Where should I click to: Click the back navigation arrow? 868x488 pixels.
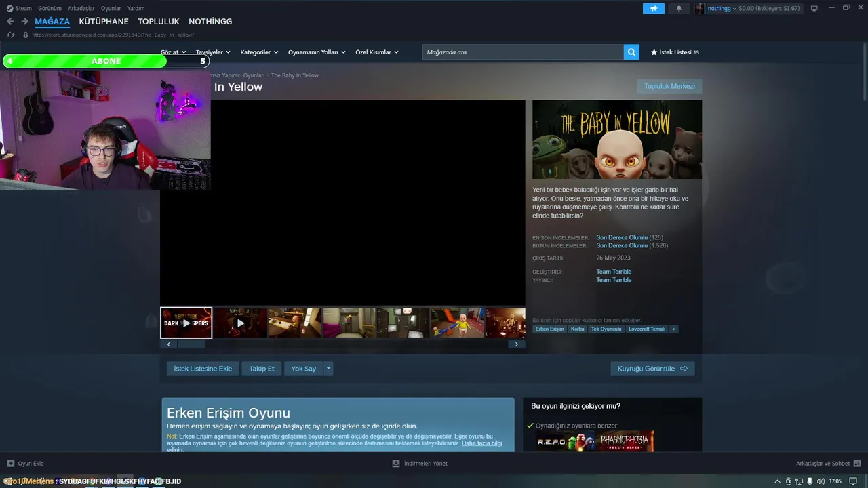[x=10, y=22]
